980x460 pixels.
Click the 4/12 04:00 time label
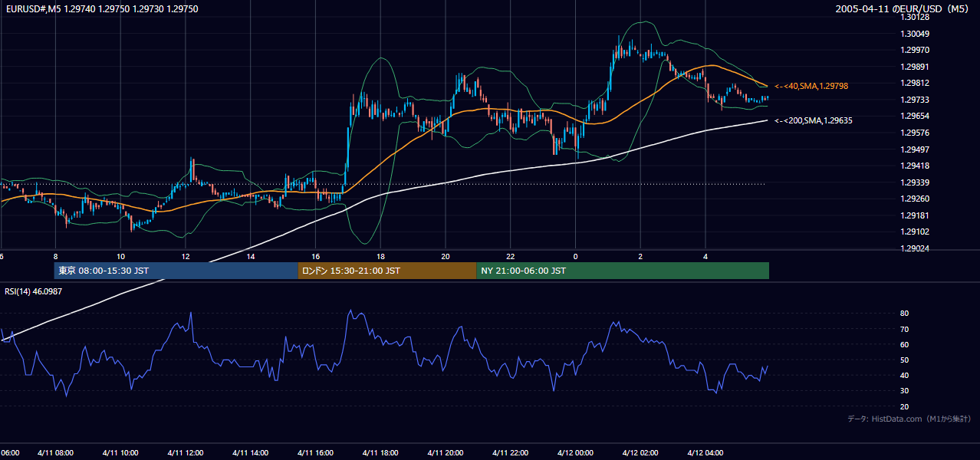pos(705,453)
